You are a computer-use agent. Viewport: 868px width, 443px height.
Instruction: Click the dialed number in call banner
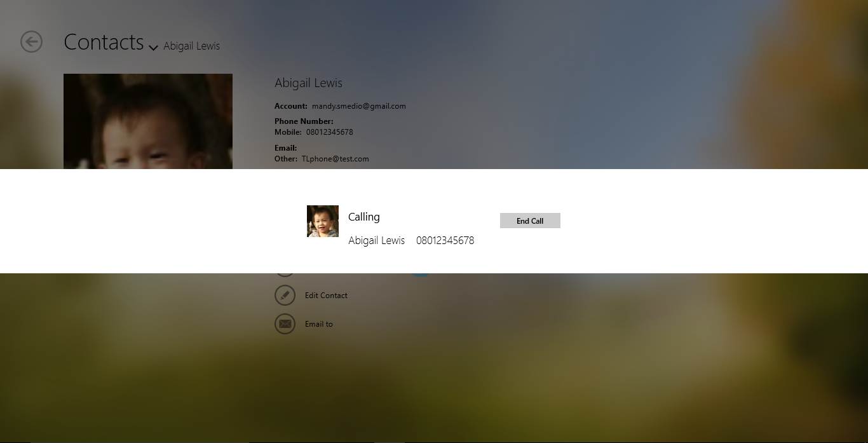[445, 240]
